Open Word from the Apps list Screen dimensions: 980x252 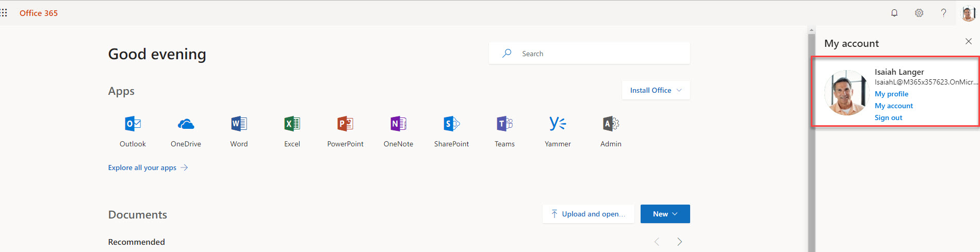coord(239,131)
